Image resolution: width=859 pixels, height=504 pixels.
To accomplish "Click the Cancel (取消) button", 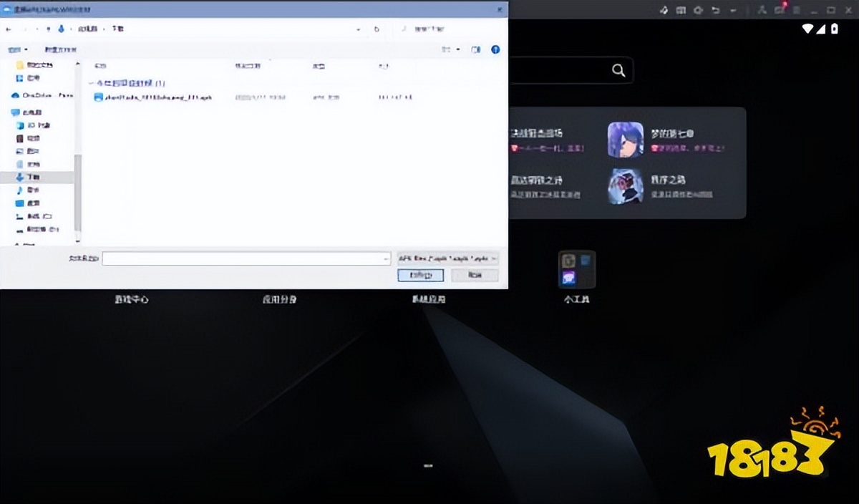I will 474,275.
